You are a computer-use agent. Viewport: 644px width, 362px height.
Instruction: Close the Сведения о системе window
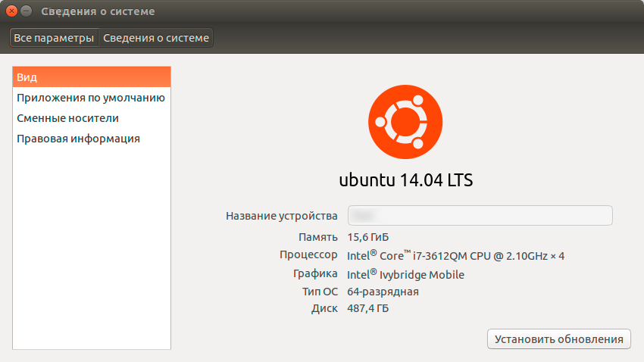(12, 11)
